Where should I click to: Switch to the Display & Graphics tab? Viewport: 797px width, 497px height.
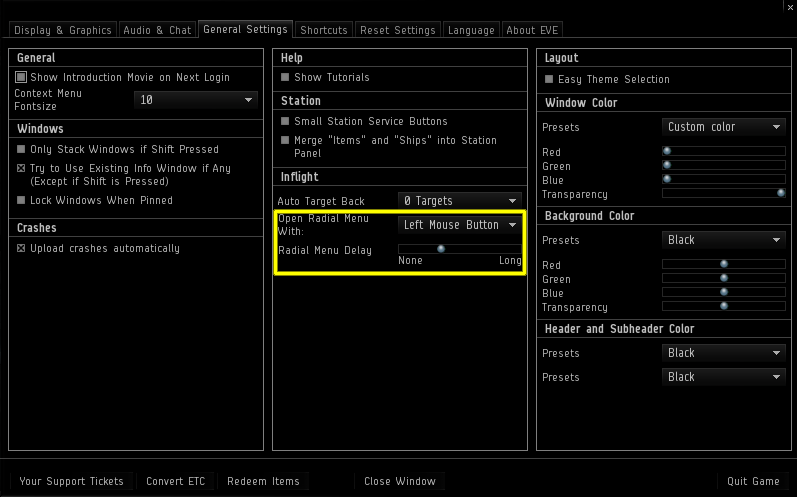coord(62,30)
